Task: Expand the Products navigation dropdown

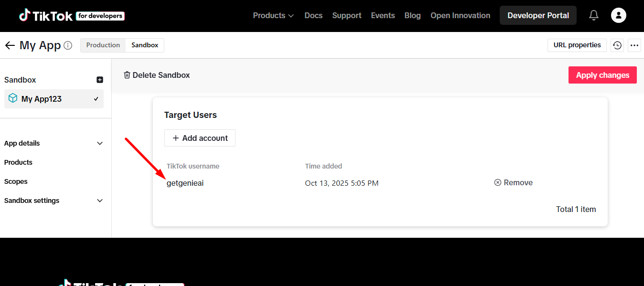Action: click(273, 16)
